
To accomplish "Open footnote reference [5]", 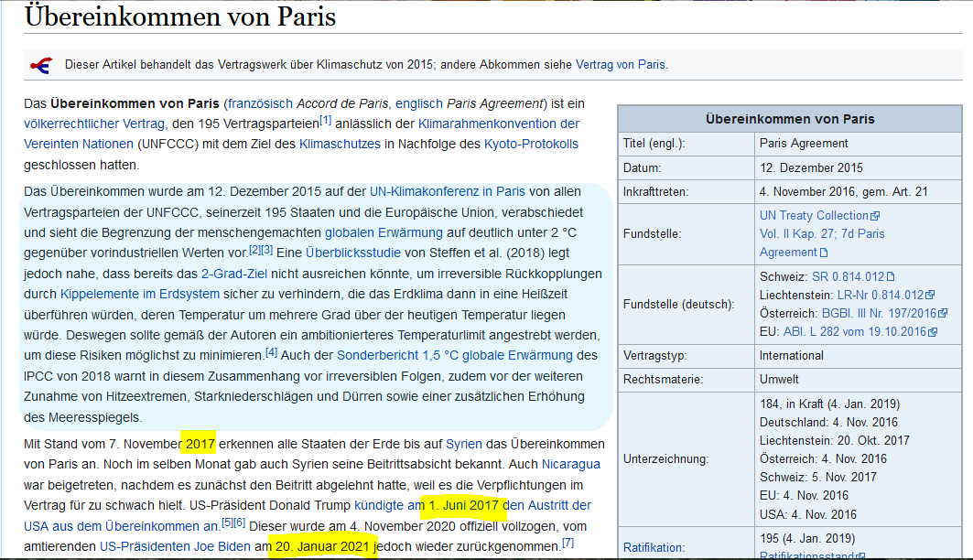I will pos(227,522).
